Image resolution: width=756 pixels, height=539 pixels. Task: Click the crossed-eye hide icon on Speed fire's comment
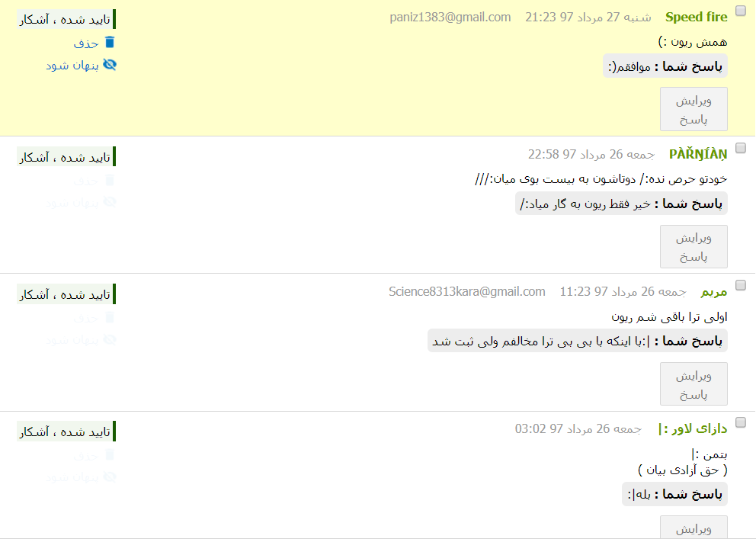tap(110, 65)
